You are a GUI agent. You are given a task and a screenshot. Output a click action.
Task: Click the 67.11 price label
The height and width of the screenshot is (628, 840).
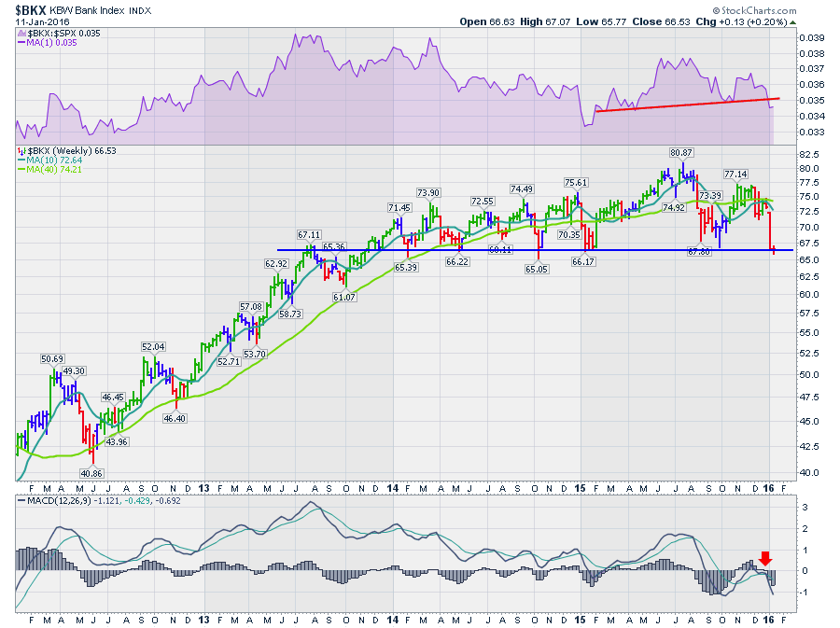coord(309,235)
